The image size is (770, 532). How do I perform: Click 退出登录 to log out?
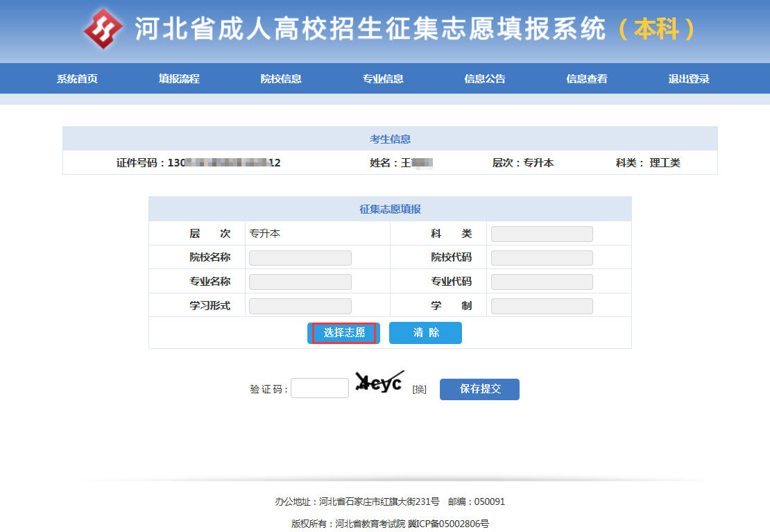689,79
